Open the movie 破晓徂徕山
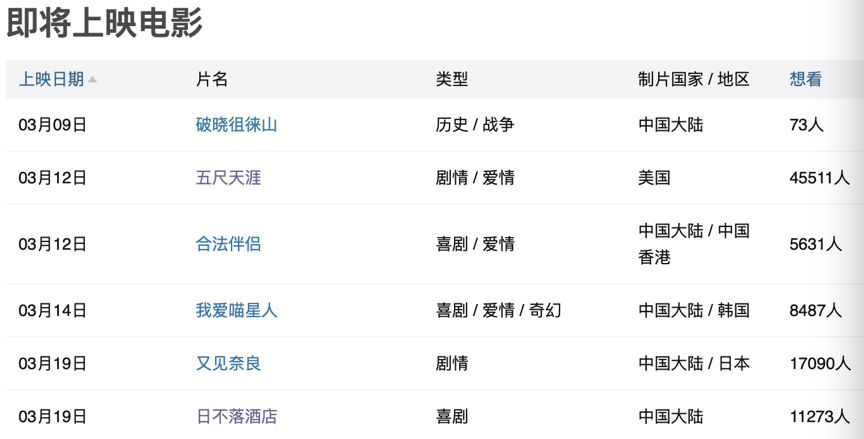 click(236, 125)
